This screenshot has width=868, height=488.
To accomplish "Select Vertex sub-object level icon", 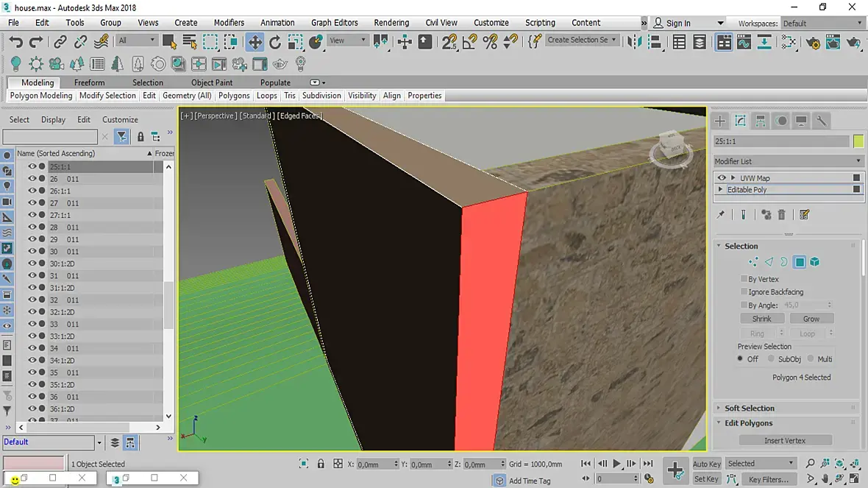I will 753,262.
